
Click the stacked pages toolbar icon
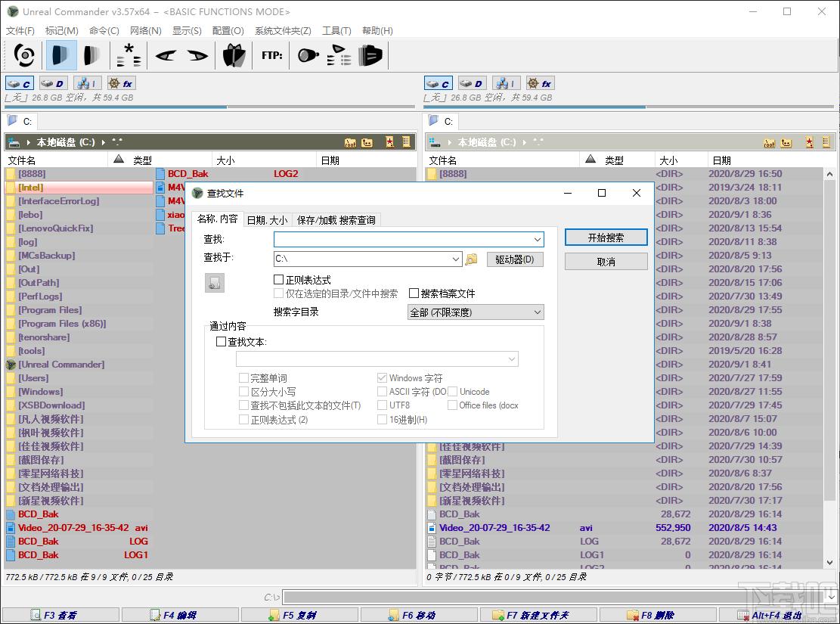pos(370,55)
